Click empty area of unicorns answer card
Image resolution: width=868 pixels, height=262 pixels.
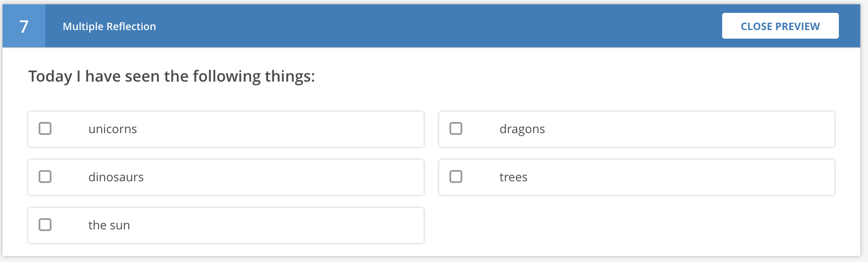[x=279, y=129]
